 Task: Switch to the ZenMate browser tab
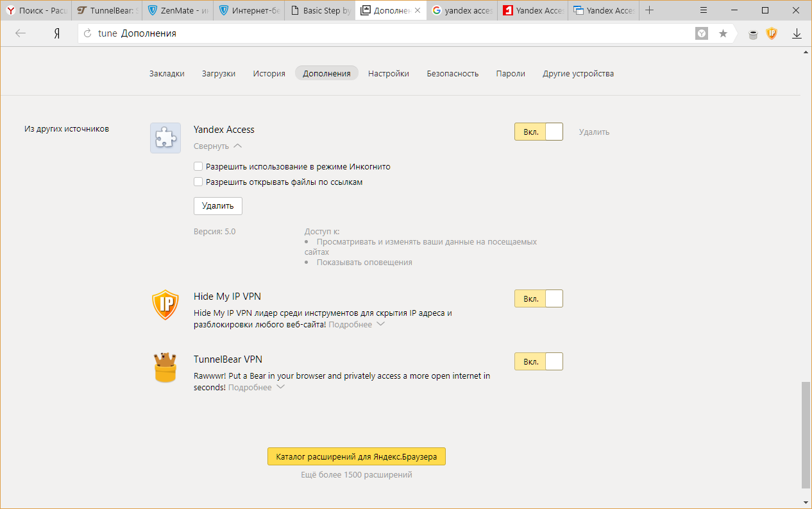177,10
